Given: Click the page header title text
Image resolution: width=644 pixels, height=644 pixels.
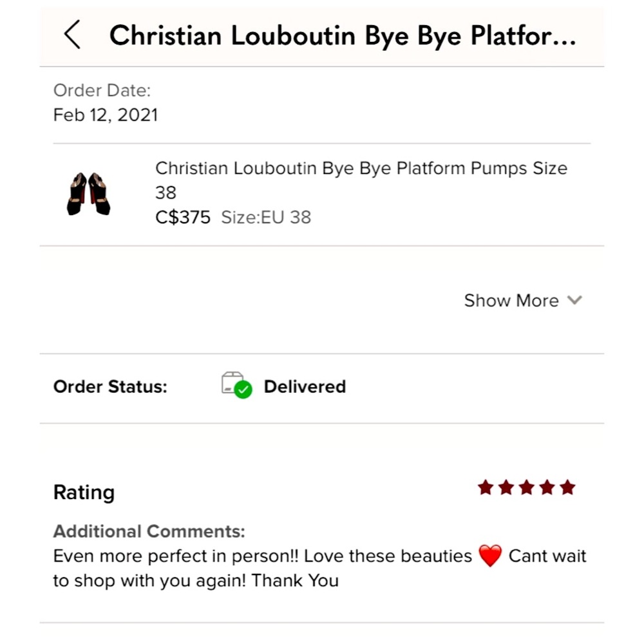Looking at the screenshot, I should (x=343, y=36).
